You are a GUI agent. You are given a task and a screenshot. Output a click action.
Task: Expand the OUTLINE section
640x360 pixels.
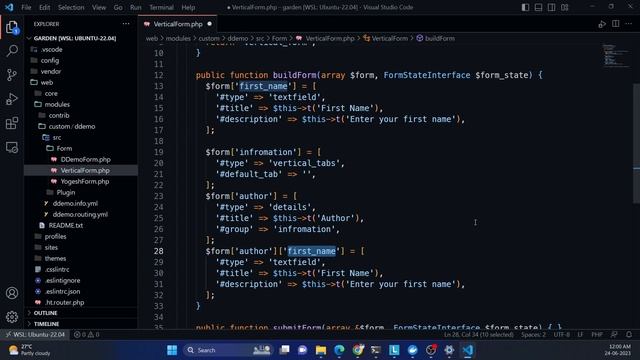pyautogui.click(x=45, y=313)
